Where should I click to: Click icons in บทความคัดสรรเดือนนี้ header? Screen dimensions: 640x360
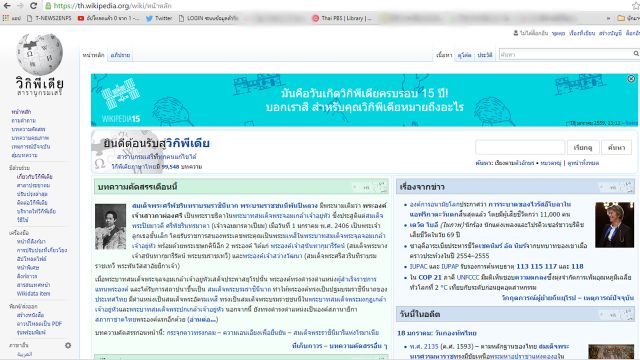click(x=370, y=187)
